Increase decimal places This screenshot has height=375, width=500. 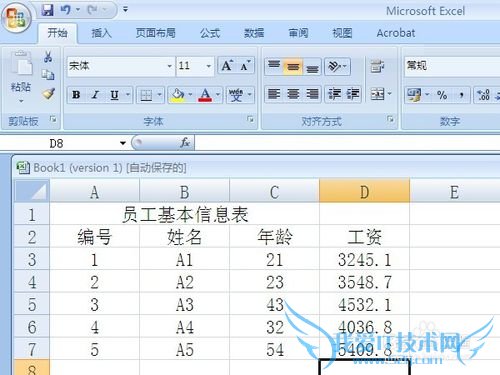483,95
